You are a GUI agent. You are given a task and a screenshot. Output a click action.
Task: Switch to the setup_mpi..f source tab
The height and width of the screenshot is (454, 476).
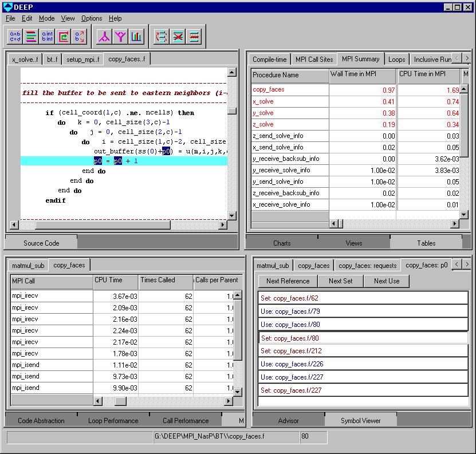(83, 60)
